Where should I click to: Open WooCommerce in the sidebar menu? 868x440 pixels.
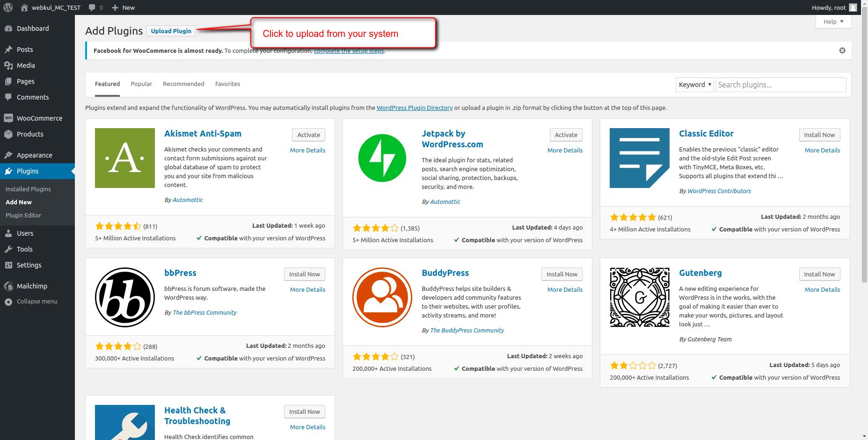[39, 118]
